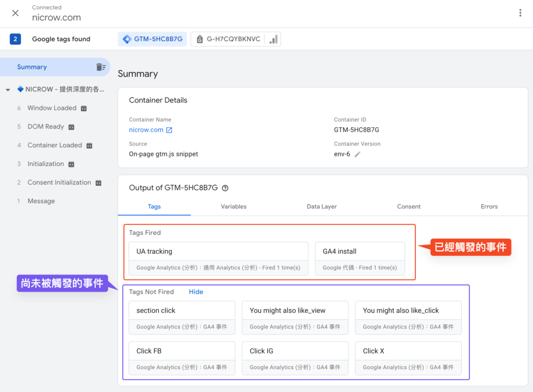Open the You might also like_view tag
Screen dimensions: 533x392
click(x=295, y=318)
